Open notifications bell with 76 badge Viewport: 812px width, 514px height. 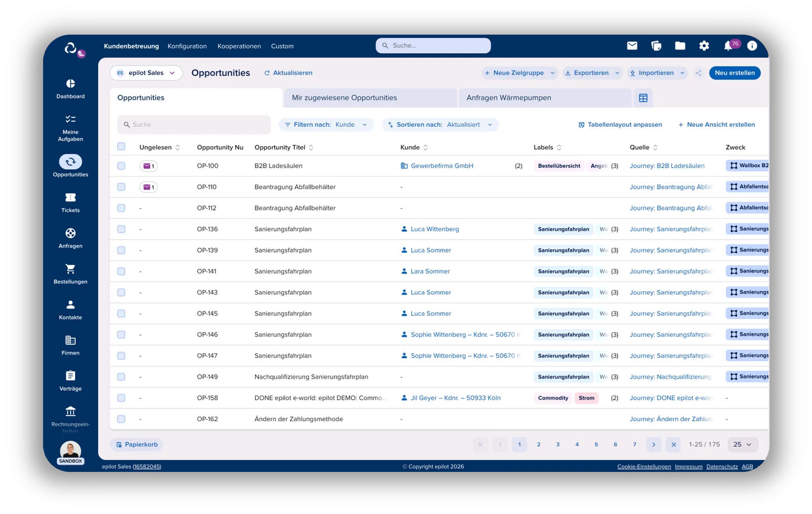pyautogui.click(x=729, y=46)
